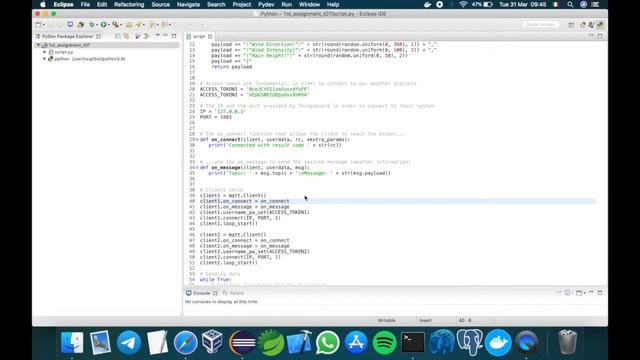Maximize the editor area

600,36
